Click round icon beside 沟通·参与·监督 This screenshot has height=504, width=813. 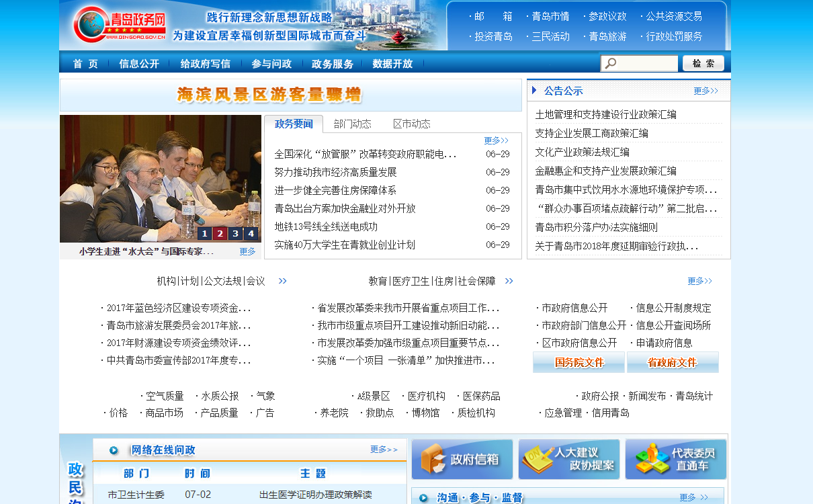click(423, 498)
